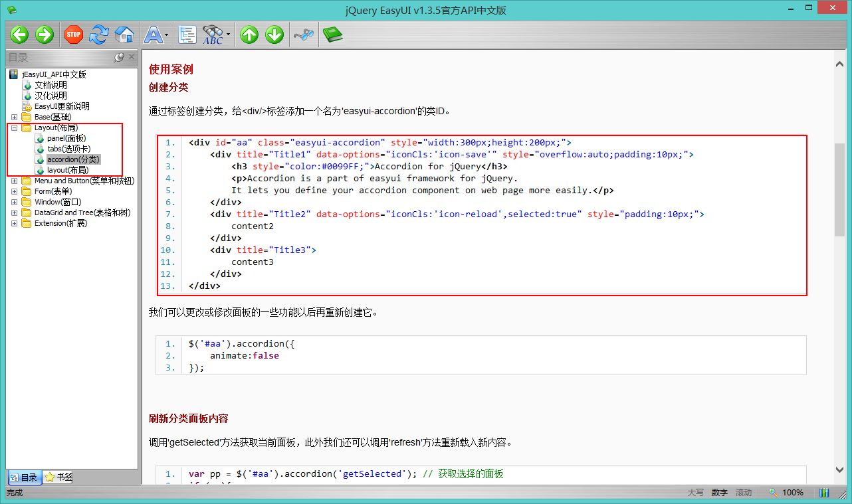Screen dimensions: 852x504
Task: Open the dropdown arrow beside binoculars
Action: point(228,35)
